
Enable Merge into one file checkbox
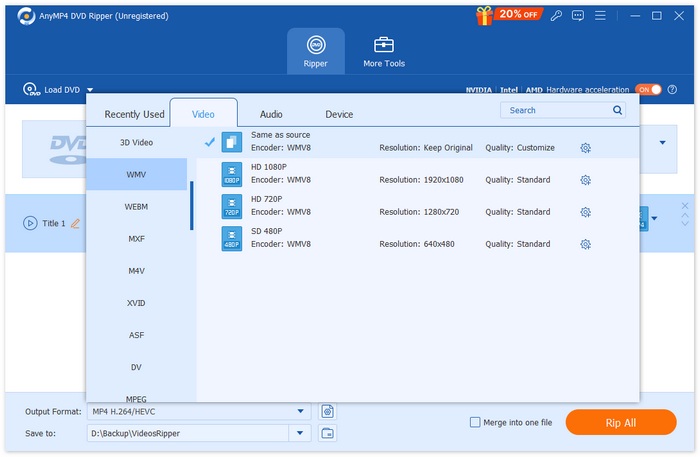coord(475,422)
